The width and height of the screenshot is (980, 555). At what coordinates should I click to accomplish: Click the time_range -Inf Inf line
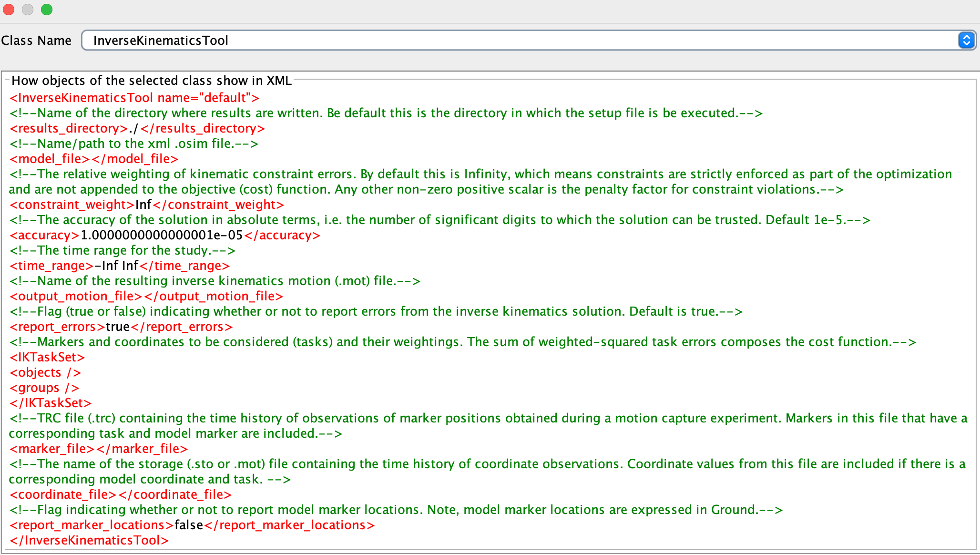pos(120,266)
